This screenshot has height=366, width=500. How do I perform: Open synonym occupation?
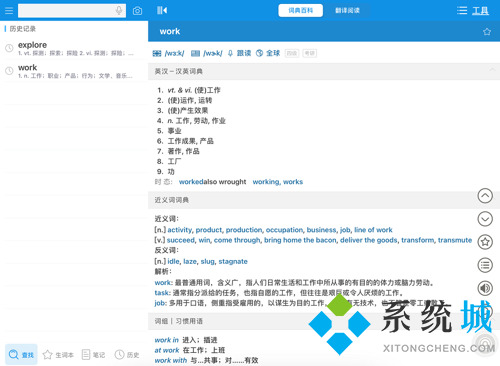point(284,230)
